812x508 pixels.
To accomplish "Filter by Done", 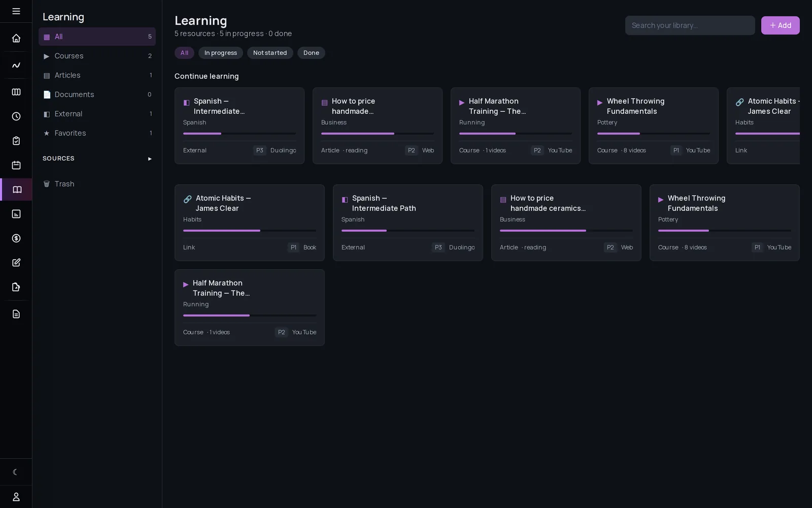I will coord(311,53).
